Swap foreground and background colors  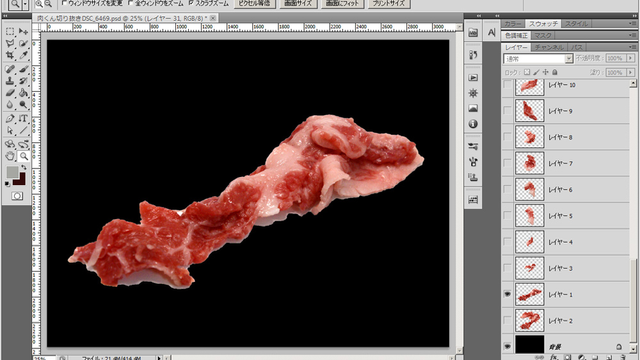pos(24,168)
